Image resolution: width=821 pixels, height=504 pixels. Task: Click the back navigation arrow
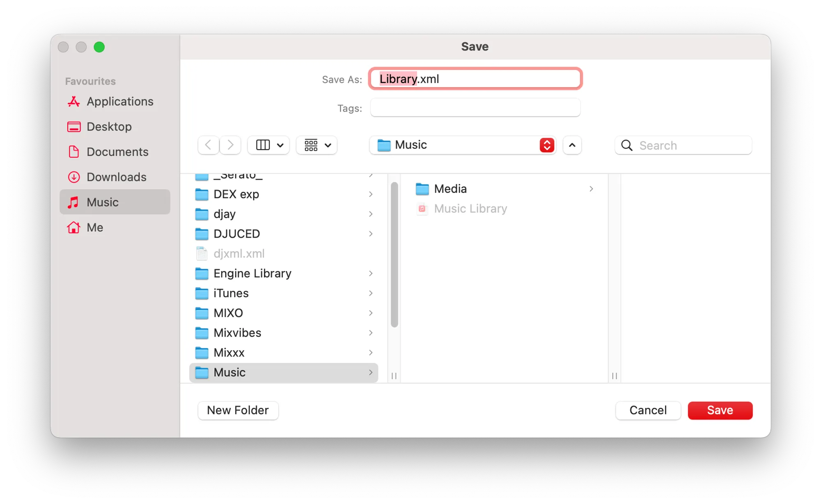(208, 145)
